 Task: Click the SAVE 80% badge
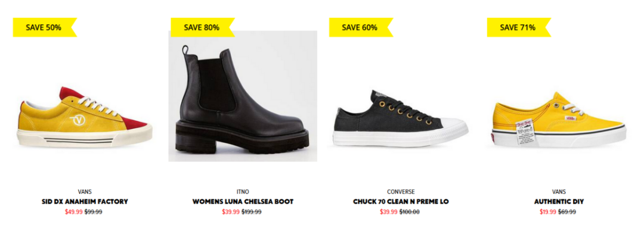point(203,27)
